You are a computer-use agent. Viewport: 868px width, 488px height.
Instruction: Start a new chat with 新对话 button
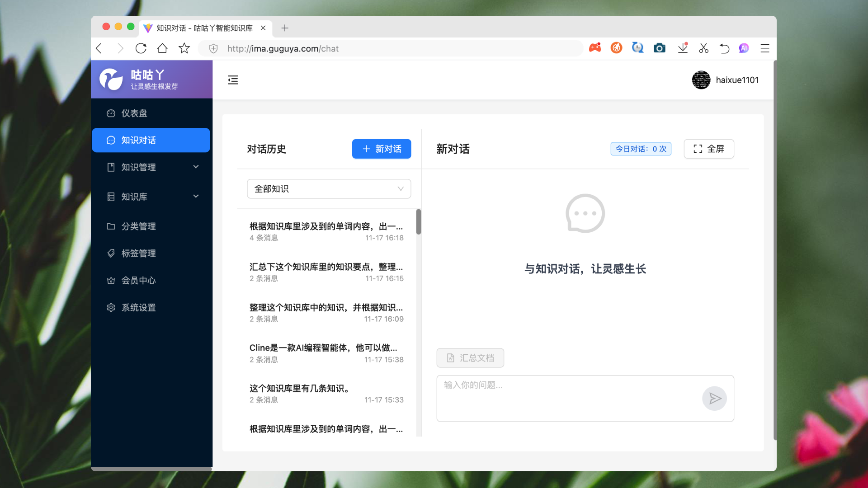coord(381,149)
